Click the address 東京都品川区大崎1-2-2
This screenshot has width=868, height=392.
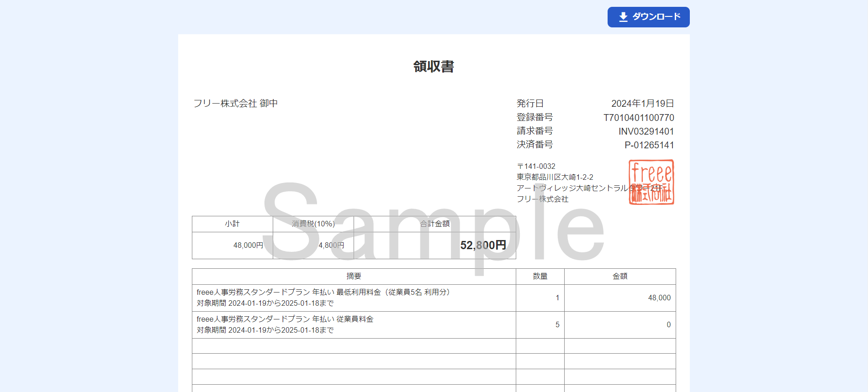555,177
